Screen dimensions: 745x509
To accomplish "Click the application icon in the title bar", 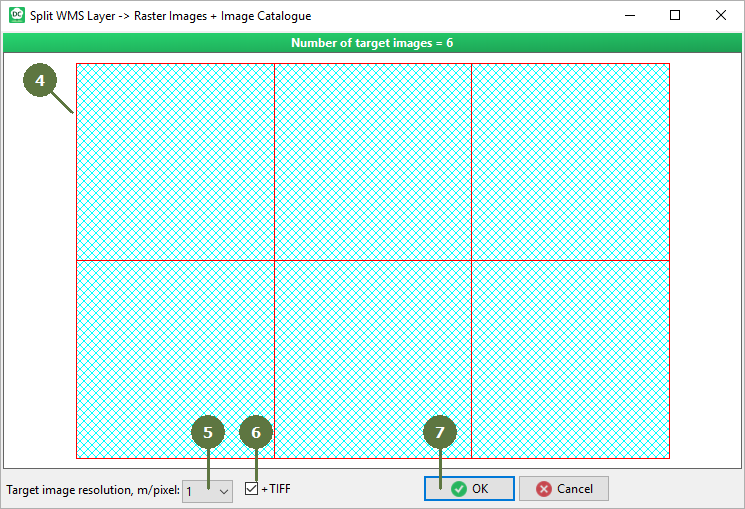I will click(16, 16).
